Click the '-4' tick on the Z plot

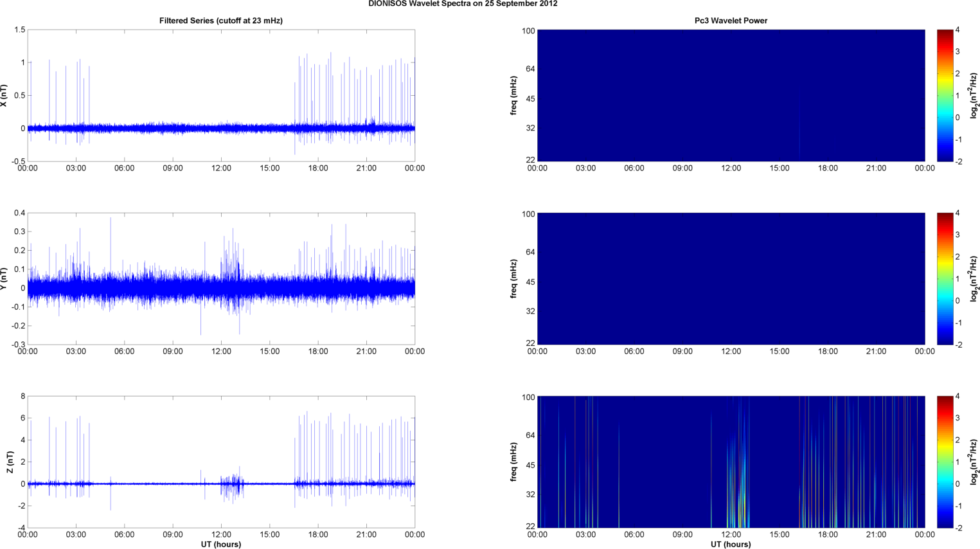[x=21, y=528]
